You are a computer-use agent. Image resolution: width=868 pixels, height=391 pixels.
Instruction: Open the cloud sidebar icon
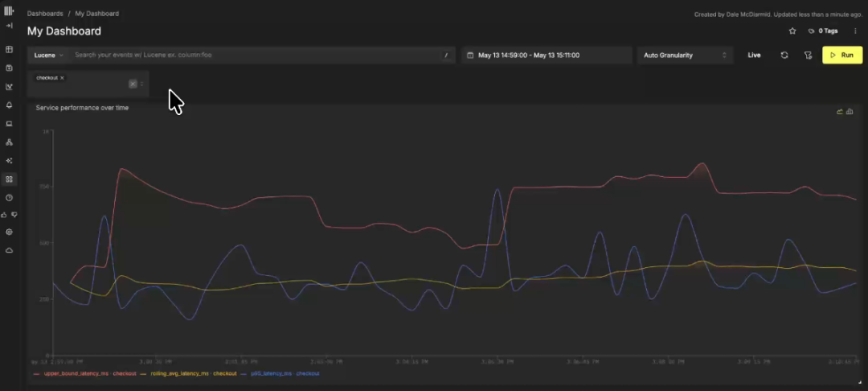coord(9,250)
